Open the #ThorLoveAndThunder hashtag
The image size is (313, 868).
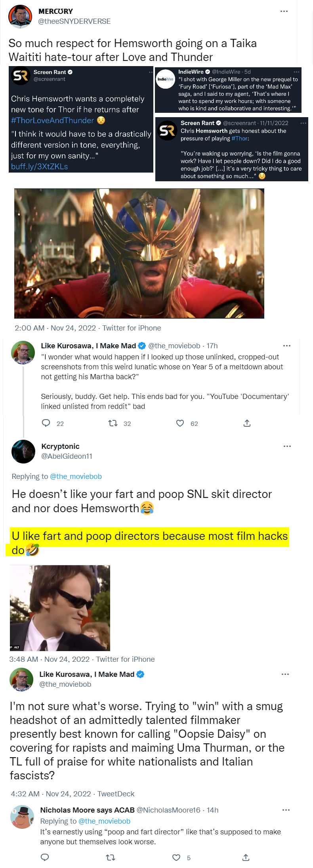click(x=52, y=120)
